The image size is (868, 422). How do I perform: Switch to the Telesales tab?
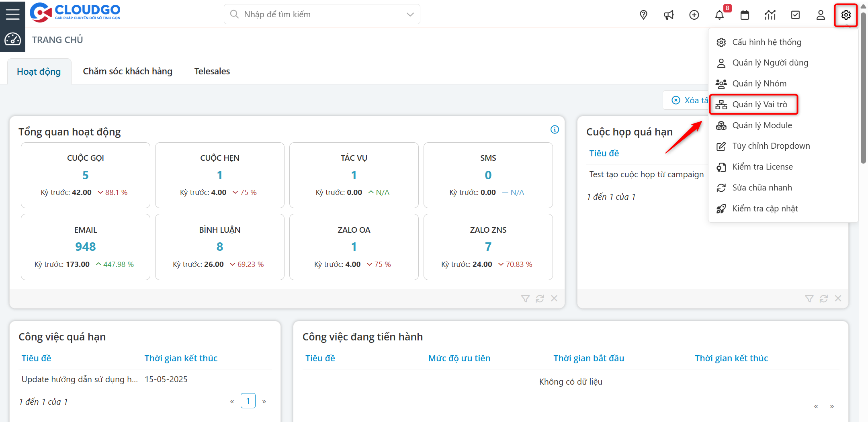(212, 71)
